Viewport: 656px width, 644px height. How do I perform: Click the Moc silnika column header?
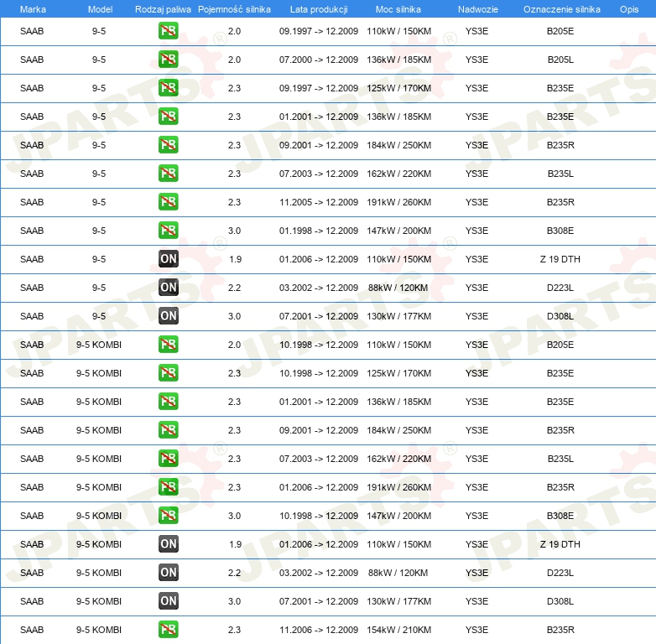[398, 9]
